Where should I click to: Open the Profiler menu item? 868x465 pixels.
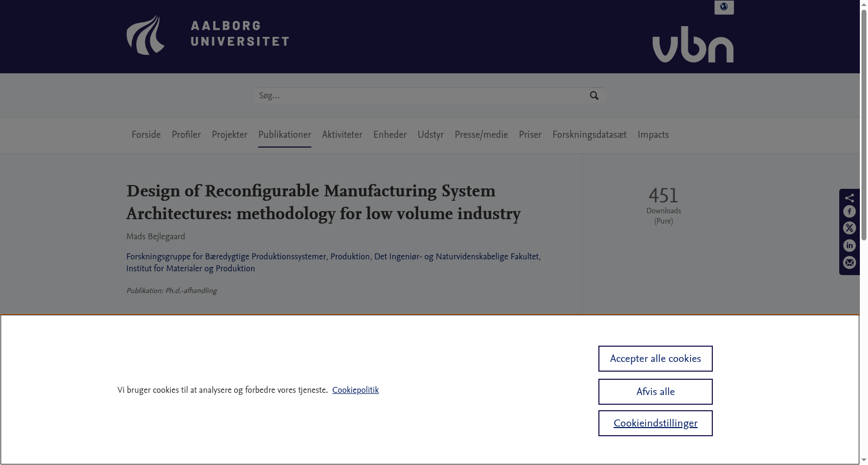click(x=186, y=135)
